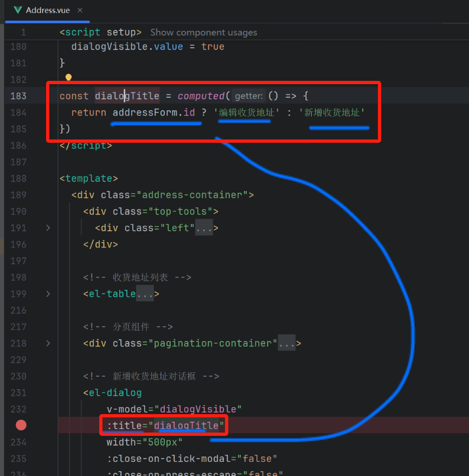The height and width of the screenshot is (476, 469).
Task: Switch to the Address.vue tab
Action: point(48,10)
